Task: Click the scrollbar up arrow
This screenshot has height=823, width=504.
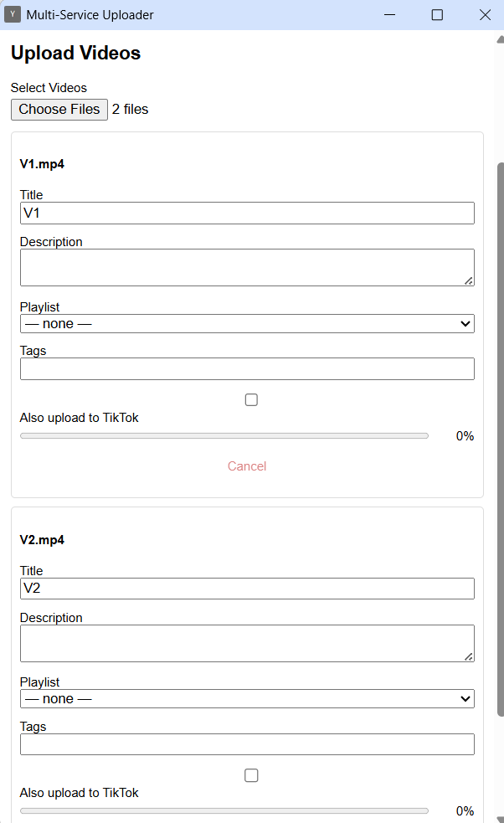Action: click(x=500, y=39)
